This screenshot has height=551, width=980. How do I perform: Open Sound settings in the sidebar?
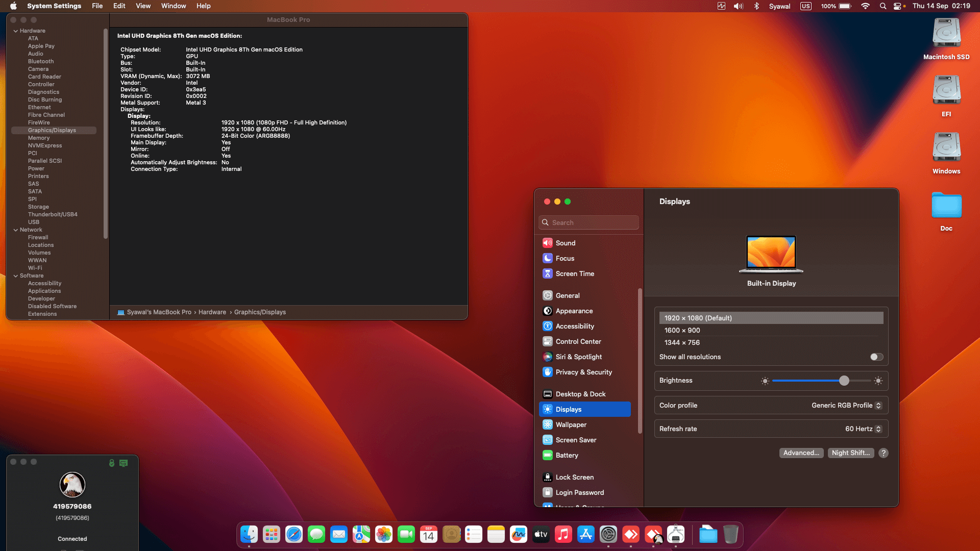coord(565,242)
